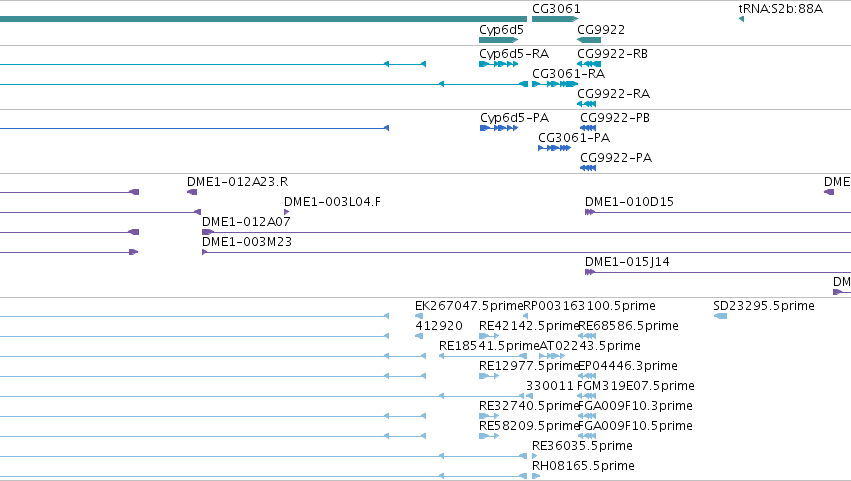851x481 pixels.
Task: Select the CG3061-RA transcript glyph
Action: pyautogui.click(x=555, y=84)
